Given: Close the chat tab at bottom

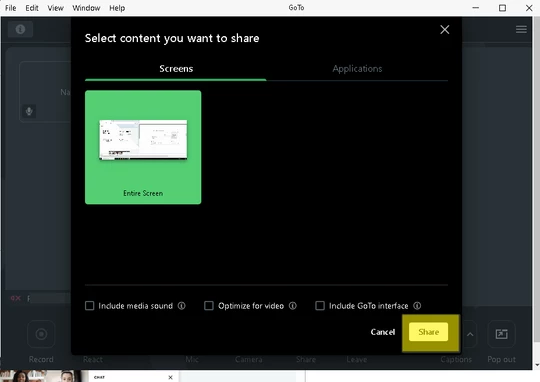Looking at the screenshot, I should click(170, 378).
